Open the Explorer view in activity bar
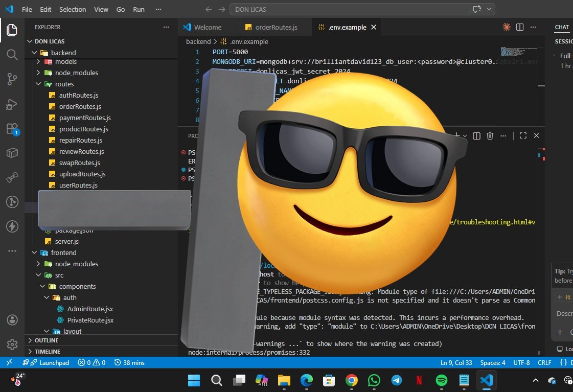 click(12, 30)
